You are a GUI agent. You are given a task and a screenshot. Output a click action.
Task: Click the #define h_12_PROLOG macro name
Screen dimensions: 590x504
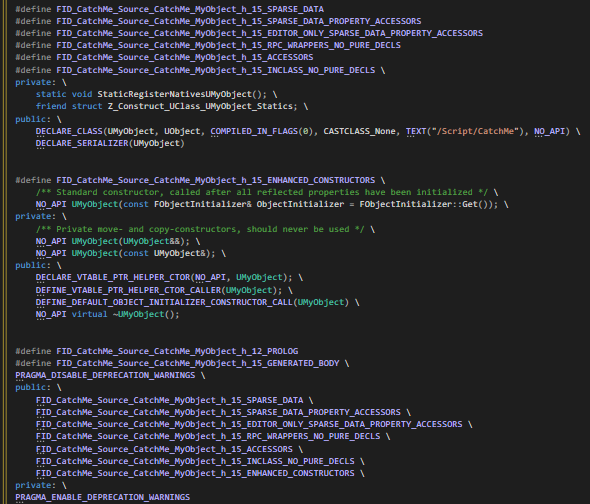coord(177,351)
